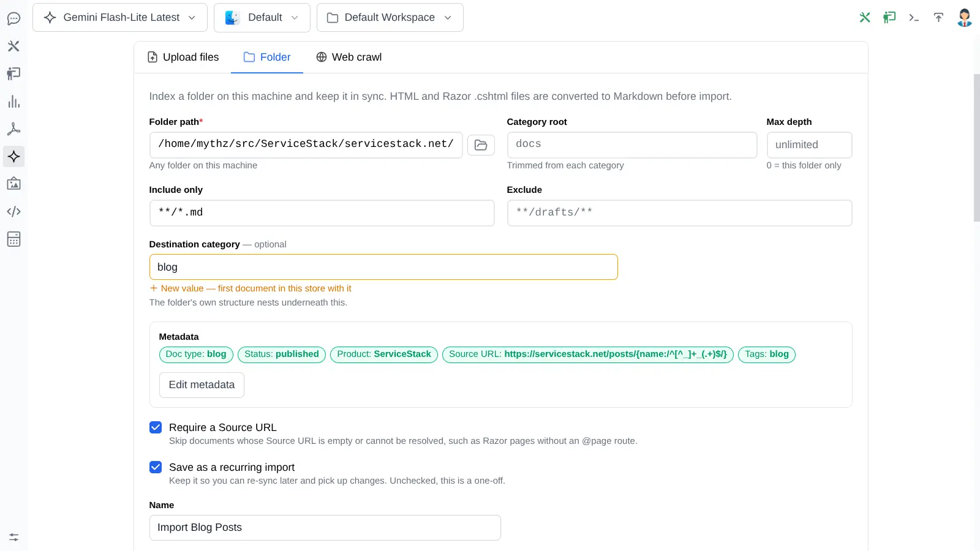This screenshot has width=980, height=551.
Task: Open the image gallery icon in sidebar
Action: point(13,184)
